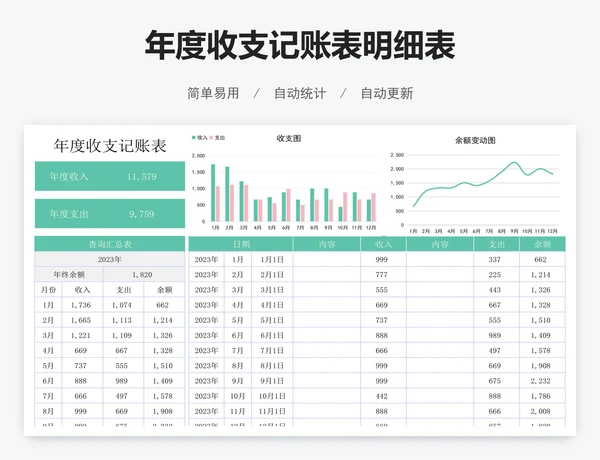
Task: Select the 1,109 expense cell for 3月
Action: tap(122, 336)
